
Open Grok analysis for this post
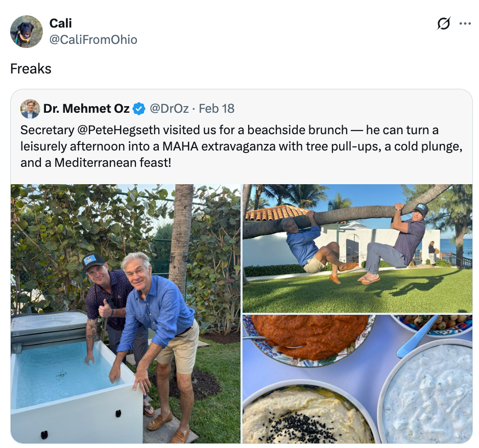click(x=443, y=23)
